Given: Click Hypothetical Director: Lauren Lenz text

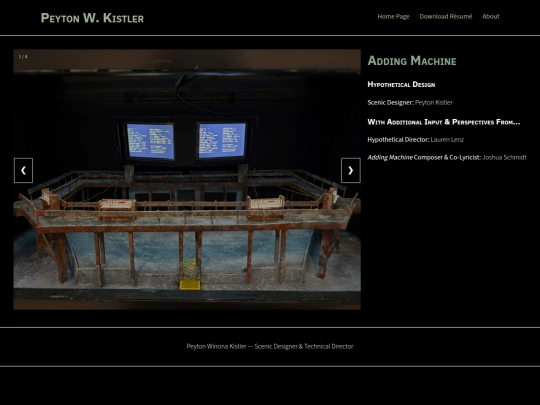Looking at the screenshot, I should tap(415, 140).
